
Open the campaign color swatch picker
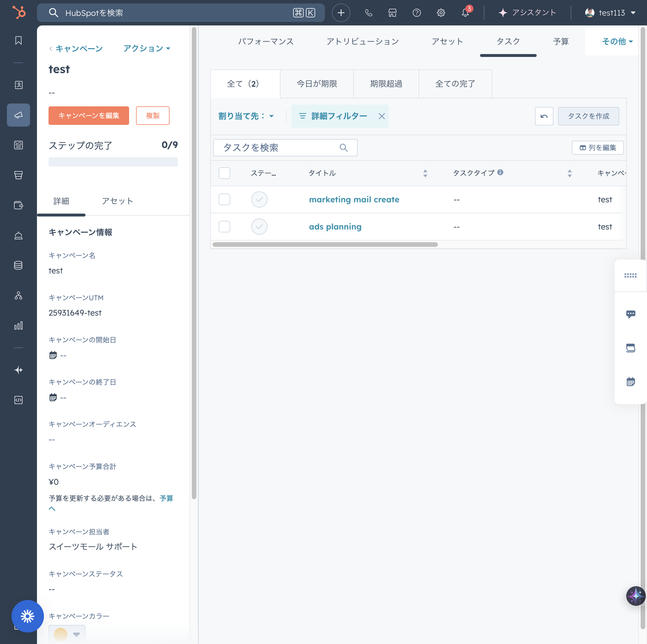pos(67,634)
